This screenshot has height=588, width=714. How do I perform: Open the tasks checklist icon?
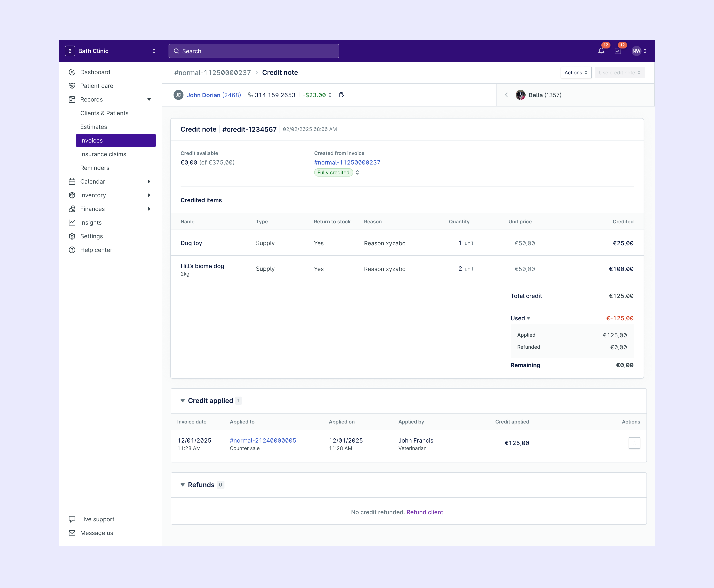(x=618, y=51)
